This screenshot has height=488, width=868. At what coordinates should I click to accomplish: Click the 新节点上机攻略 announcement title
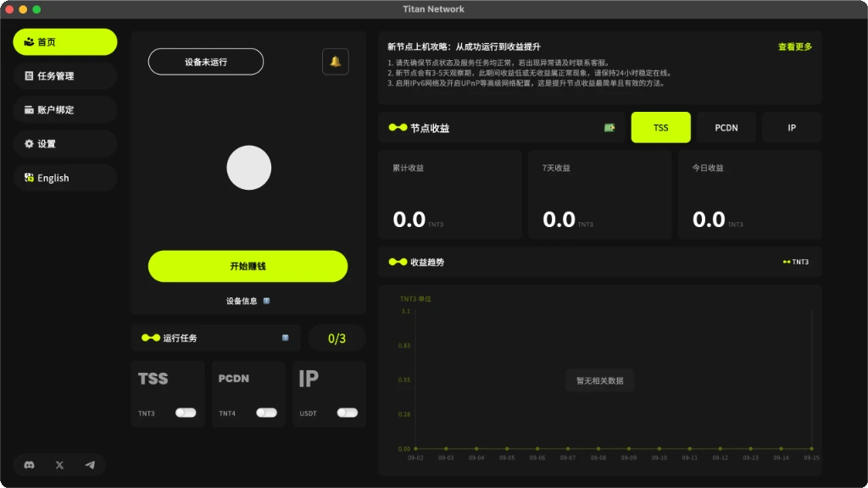pyautogui.click(x=464, y=47)
